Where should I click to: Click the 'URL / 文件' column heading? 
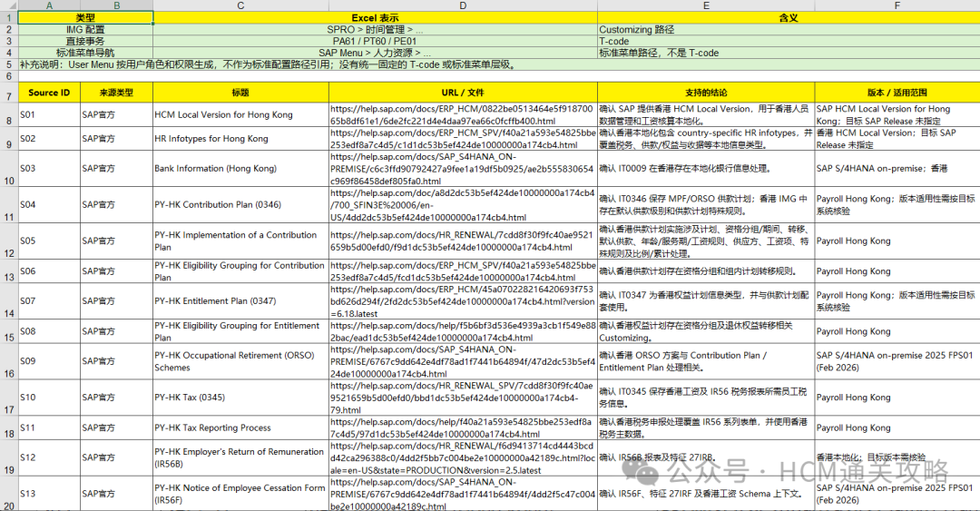pos(463,93)
